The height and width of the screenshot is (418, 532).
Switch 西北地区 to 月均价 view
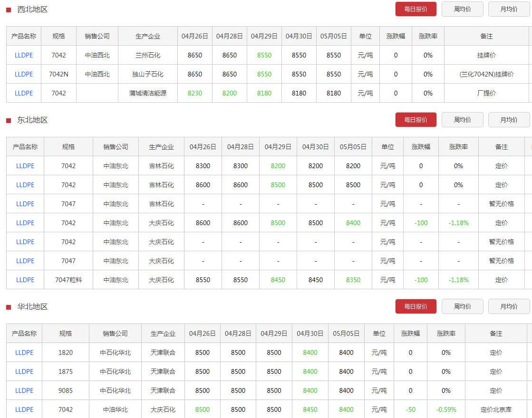pyautogui.click(x=509, y=9)
